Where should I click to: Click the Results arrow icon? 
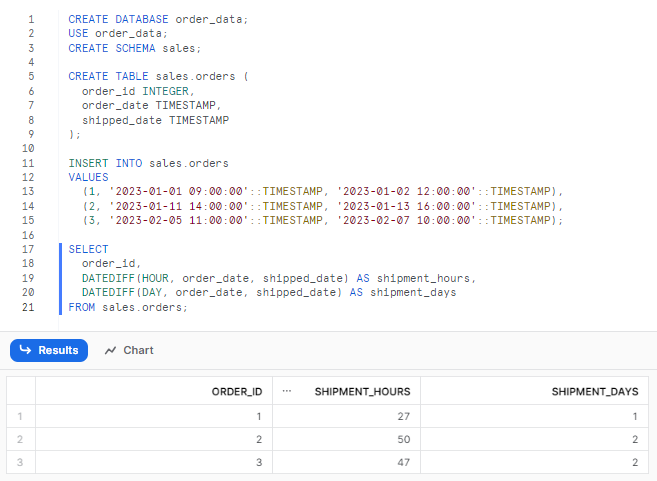[26, 351]
